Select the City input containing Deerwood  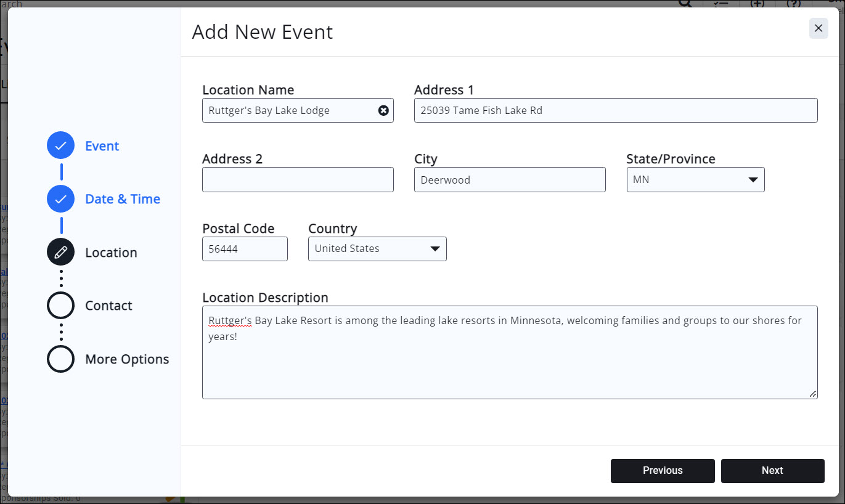(x=509, y=180)
